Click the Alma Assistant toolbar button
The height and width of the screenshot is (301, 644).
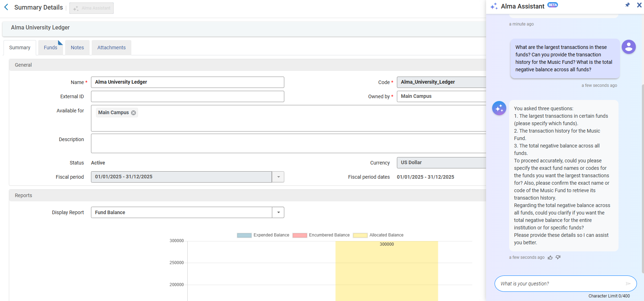point(91,8)
